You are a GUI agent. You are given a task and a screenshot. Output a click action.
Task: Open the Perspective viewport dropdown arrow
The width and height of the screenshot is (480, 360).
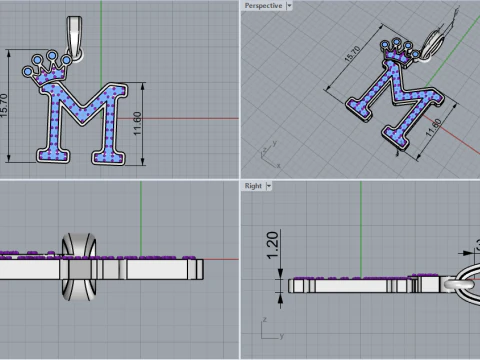pos(289,6)
